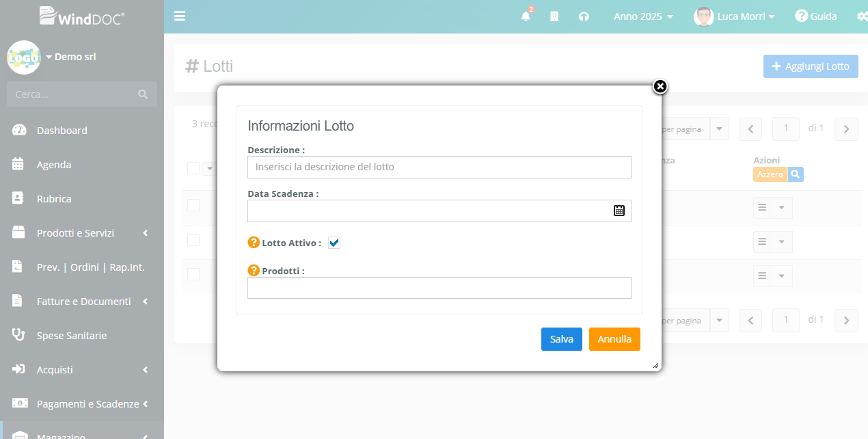Close the dialog with the X icon
This screenshot has height=439, width=868.
coord(660,86)
